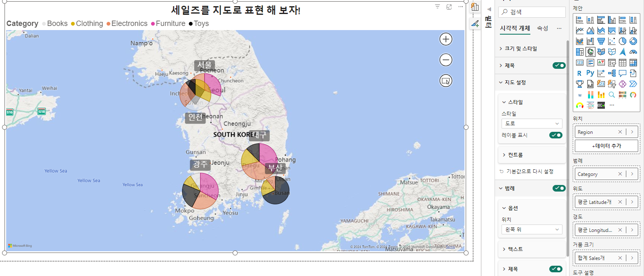Select the KPI visual icon

point(601,63)
